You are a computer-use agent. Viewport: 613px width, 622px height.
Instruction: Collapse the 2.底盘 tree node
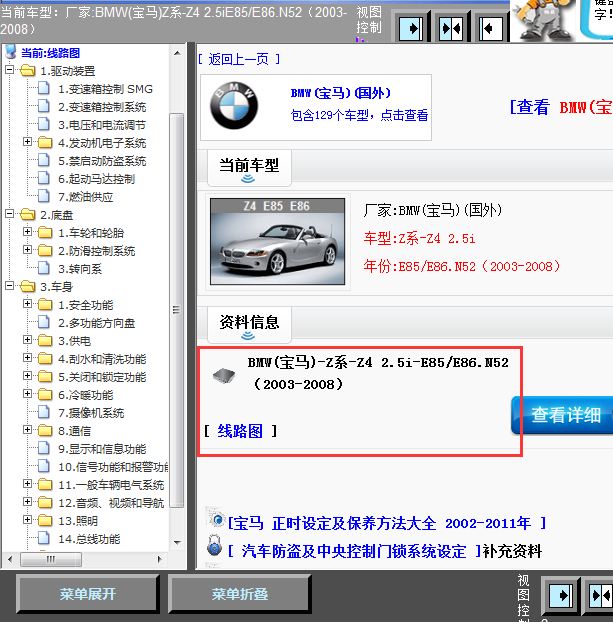pos(10,214)
